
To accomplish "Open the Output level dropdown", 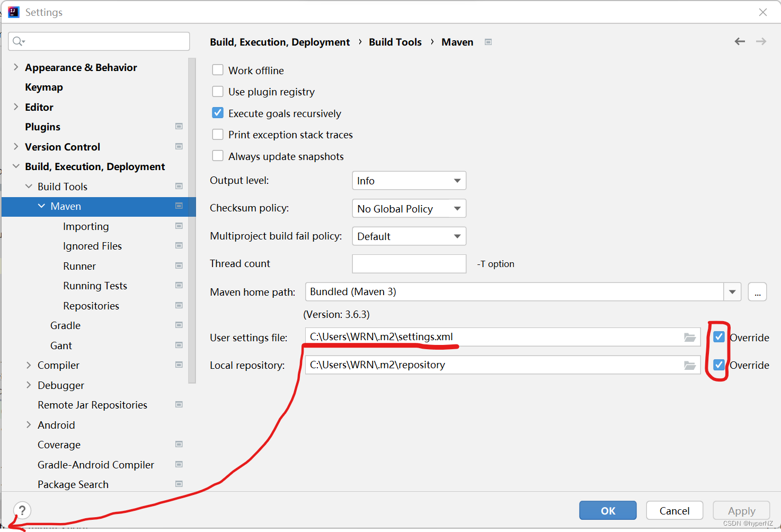I will (x=409, y=181).
